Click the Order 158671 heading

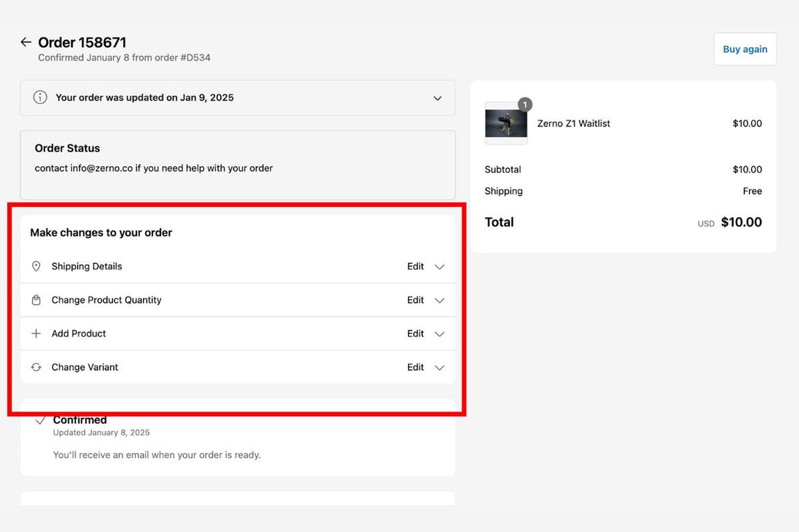pyautogui.click(x=82, y=42)
